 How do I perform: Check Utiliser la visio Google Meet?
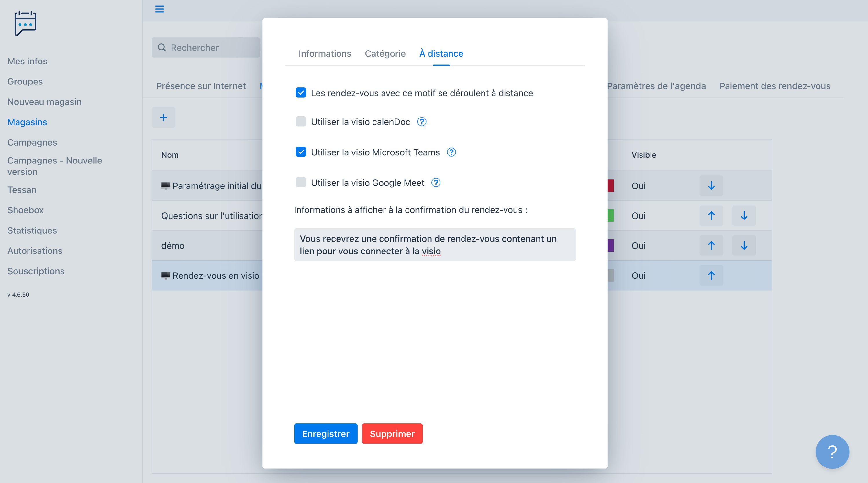coord(301,182)
